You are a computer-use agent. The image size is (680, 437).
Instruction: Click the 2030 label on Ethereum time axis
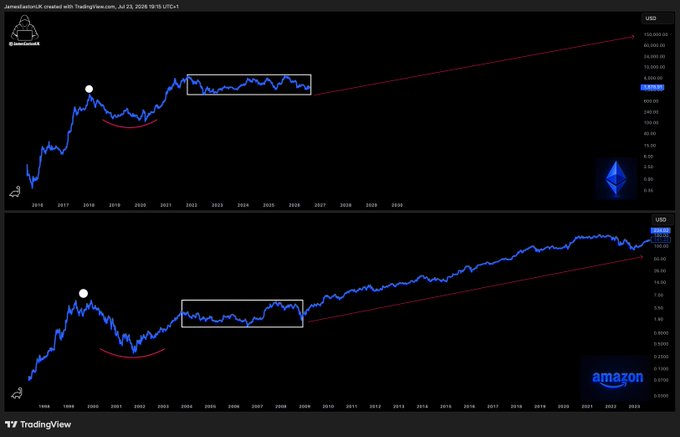tap(397, 205)
